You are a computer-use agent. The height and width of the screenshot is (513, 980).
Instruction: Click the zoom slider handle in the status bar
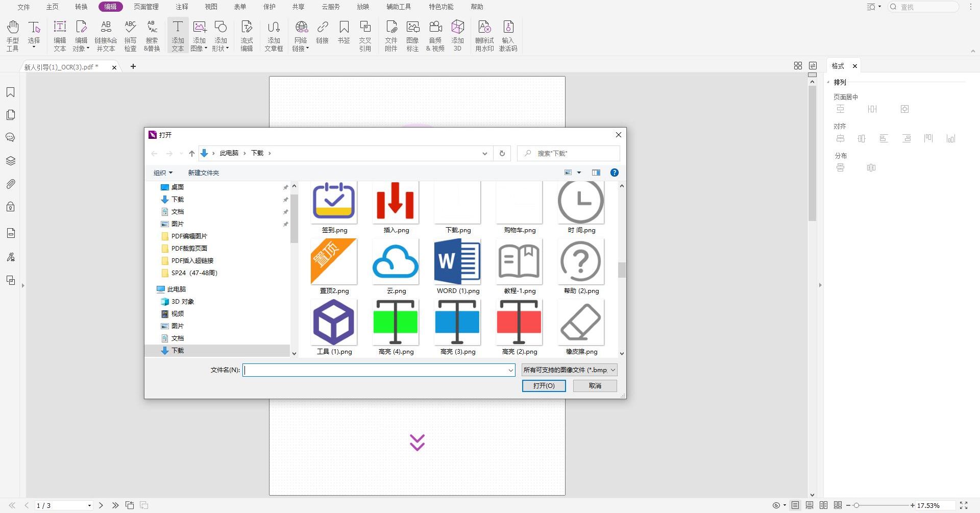[x=856, y=505]
